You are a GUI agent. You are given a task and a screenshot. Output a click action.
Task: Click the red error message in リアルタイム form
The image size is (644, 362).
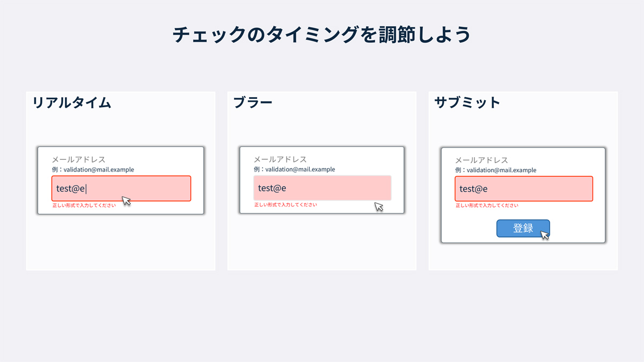tap(84, 205)
